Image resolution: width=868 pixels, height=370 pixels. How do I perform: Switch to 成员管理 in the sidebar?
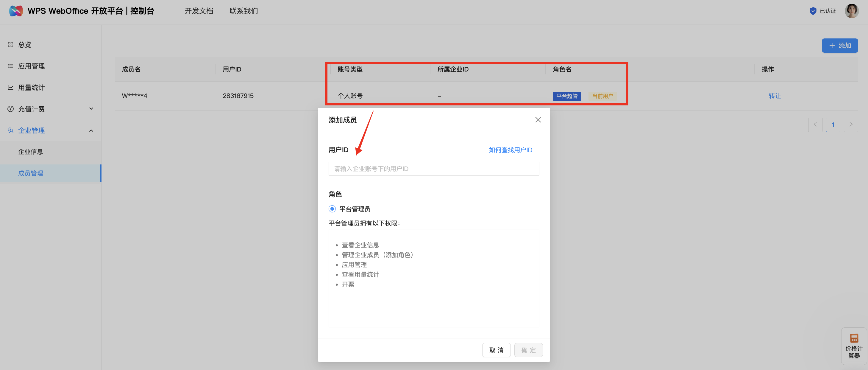[31, 173]
